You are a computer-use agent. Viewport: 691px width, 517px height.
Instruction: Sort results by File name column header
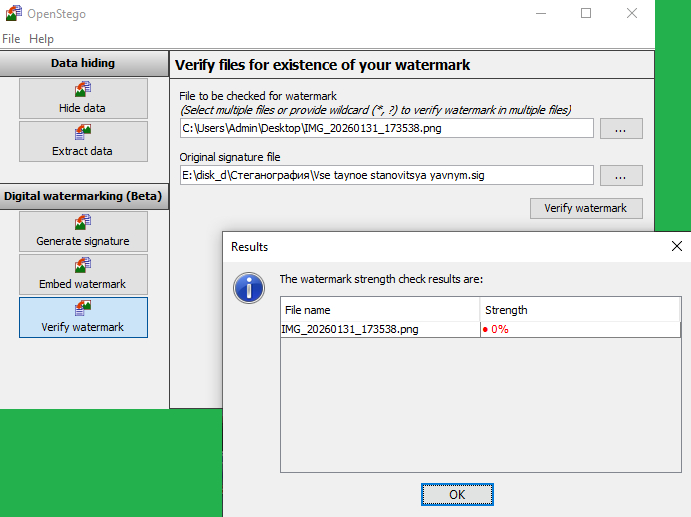[x=380, y=310]
